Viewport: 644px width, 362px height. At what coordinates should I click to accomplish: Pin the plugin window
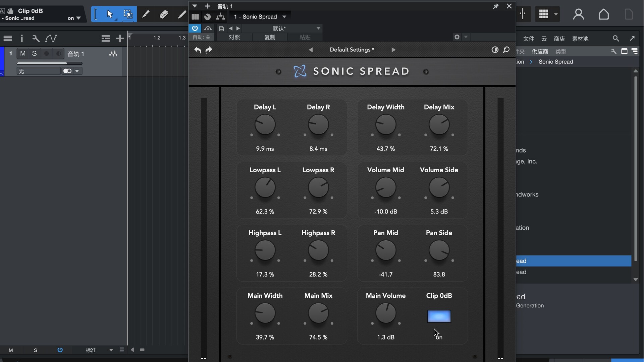[x=496, y=6]
